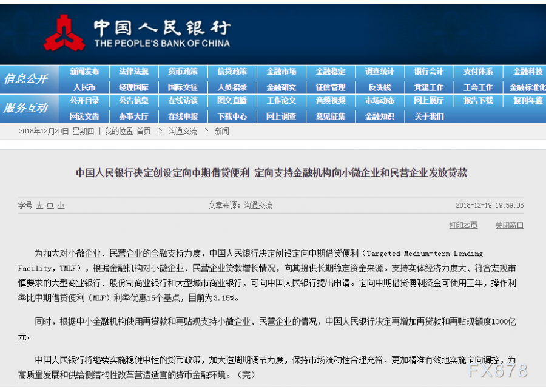Select 人员招录 in the navigation bar
546x392 pixels.
(x=232, y=87)
